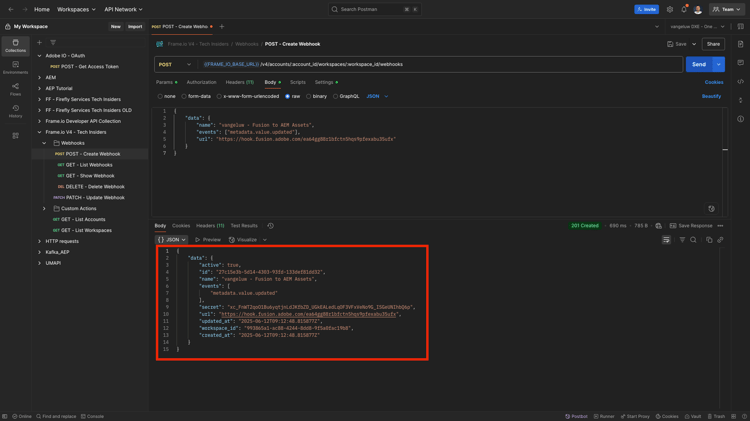Open the response JSON format dropdown
The width and height of the screenshot is (750, 421).
[x=171, y=240]
